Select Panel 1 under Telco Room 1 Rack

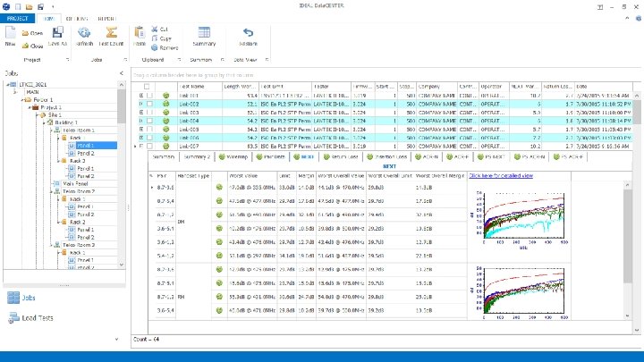click(x=84, y=145)
